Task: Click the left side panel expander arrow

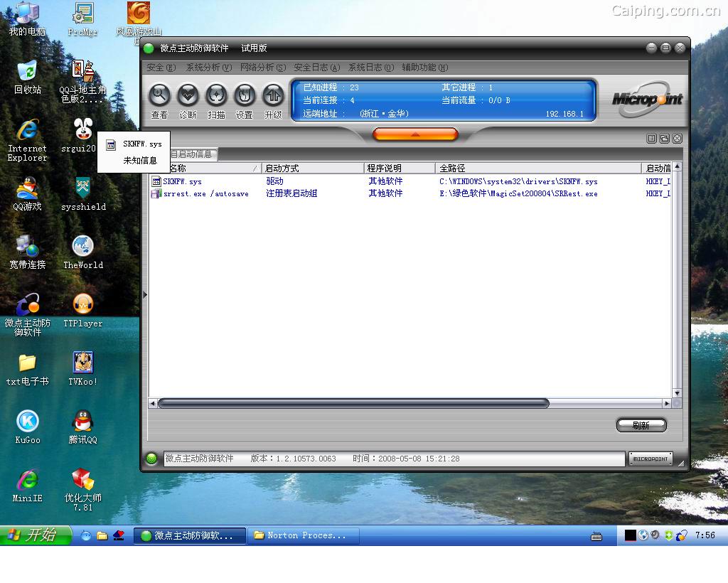Action: 145,295
